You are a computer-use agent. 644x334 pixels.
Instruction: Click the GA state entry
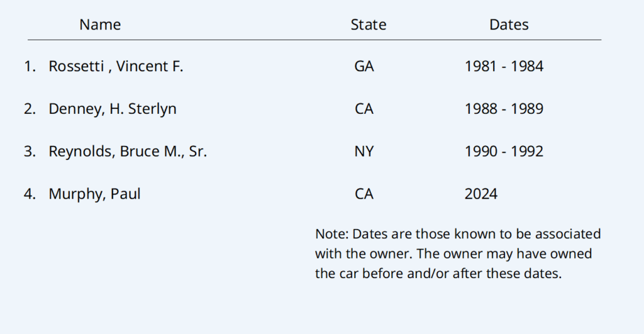click(x=364, y=66)
